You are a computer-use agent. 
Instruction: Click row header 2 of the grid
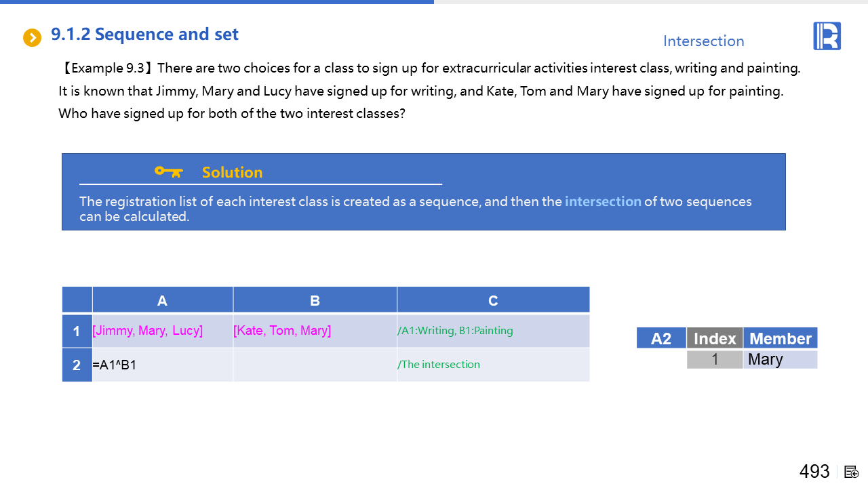click(x=77, y=365)
